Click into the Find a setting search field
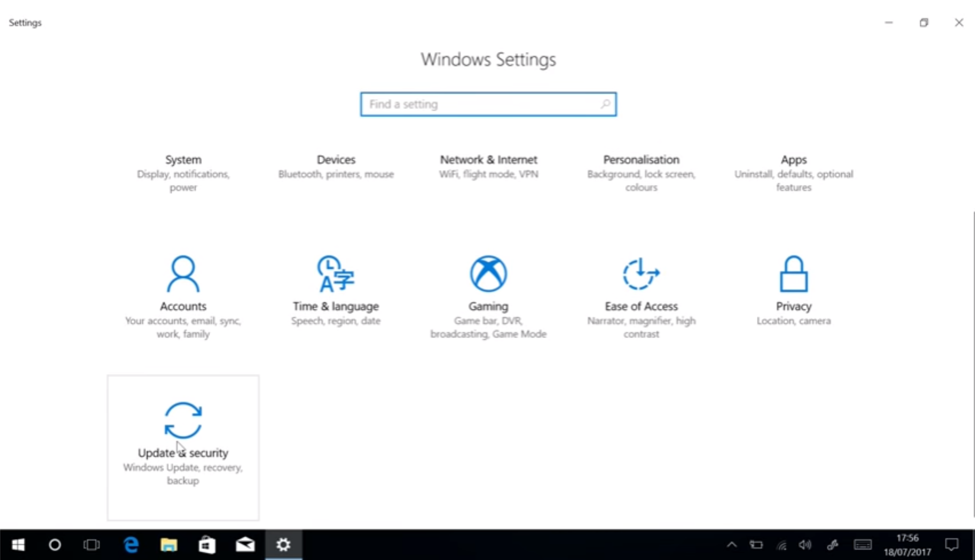The width and height of the screenshot is (975, 560). [488, 104]
